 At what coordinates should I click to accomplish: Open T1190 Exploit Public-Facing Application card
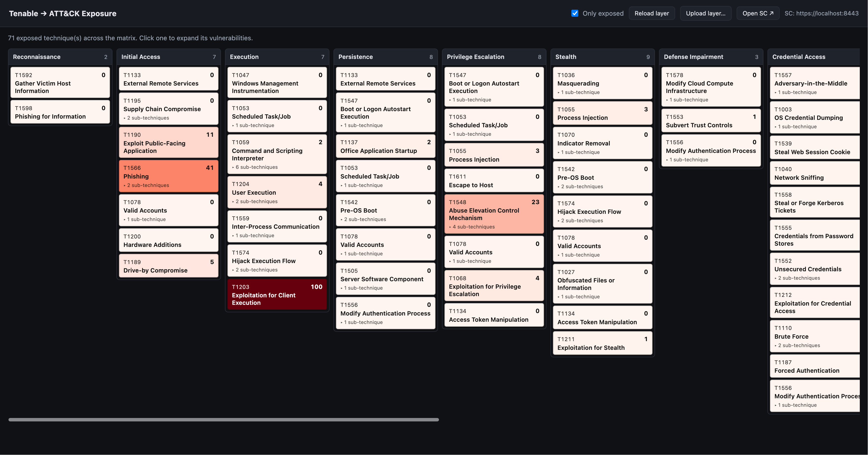(x=168, y=142)
